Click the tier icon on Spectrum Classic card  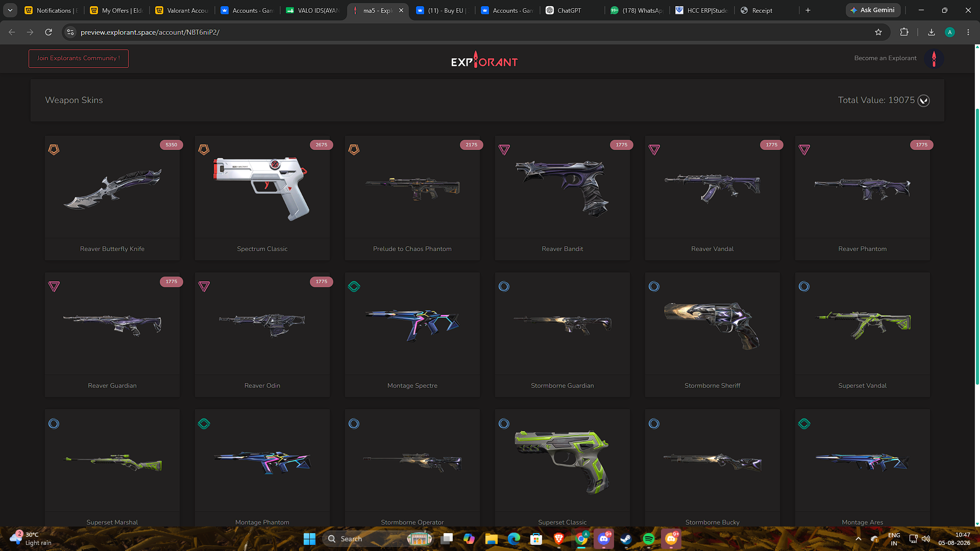coord(204,149)
